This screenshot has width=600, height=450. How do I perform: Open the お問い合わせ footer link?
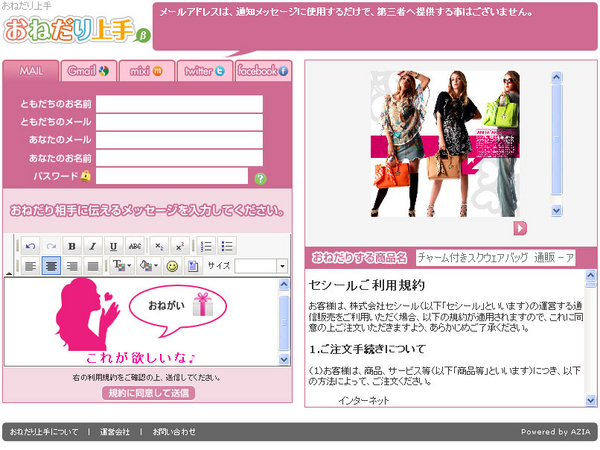pyautogui.click(x=174, y=432)
